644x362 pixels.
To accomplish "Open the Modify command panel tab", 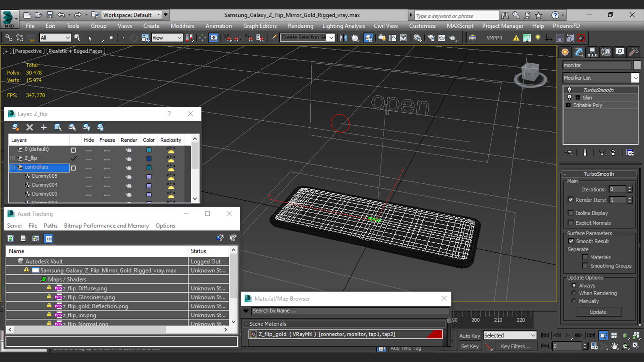I will [x=579, y=52].
